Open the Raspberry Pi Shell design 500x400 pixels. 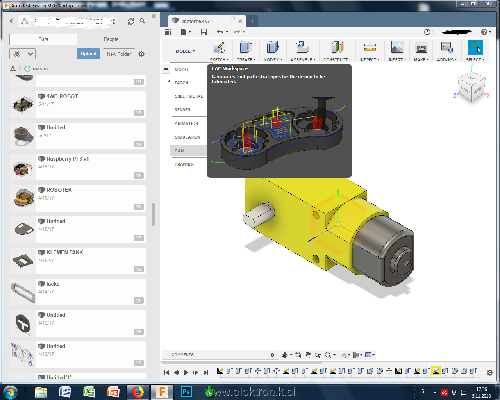pos(78,167)
